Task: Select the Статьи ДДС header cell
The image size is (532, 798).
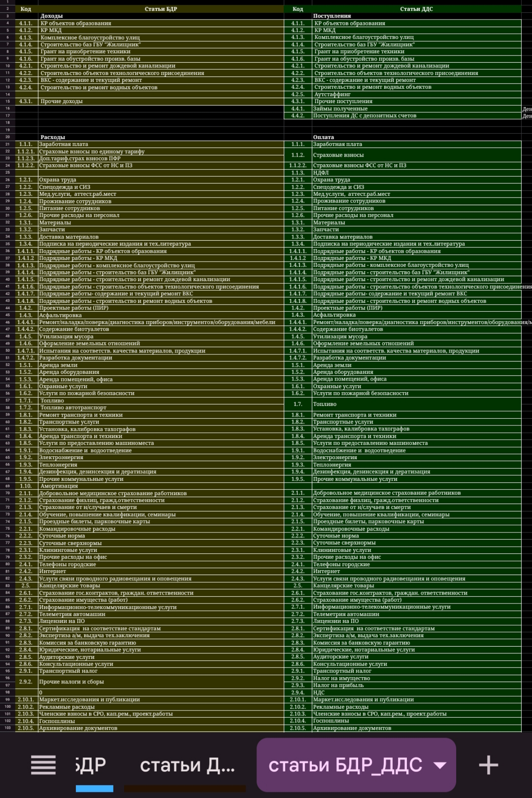Action: click(x=416, y=9)
